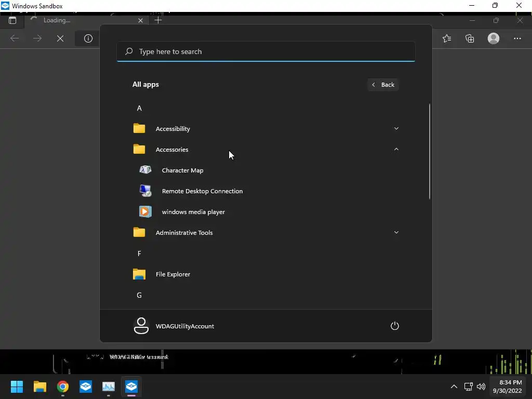Viewport: 532px width, 399px height.
Task: Open Edge favorites star icon
Action: [447, 38]
